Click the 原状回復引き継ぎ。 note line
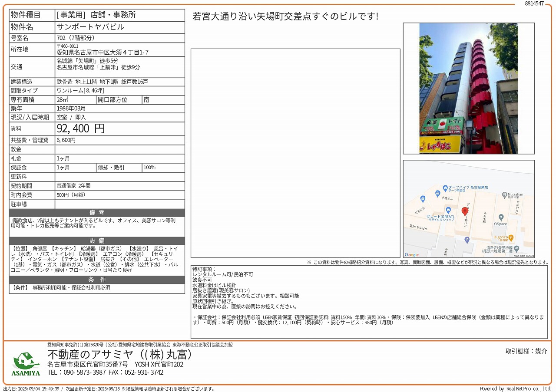Screen dimensions: 556x392 tap(213, 301)
